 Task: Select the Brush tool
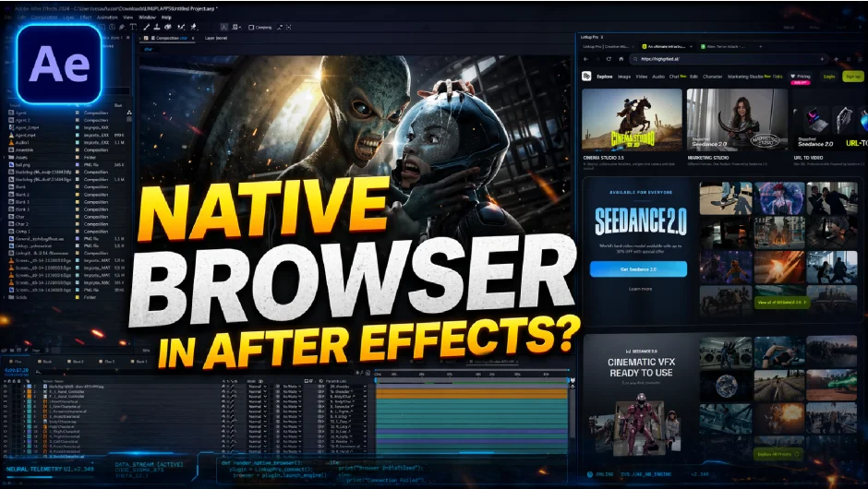click(x=146, y=27)
